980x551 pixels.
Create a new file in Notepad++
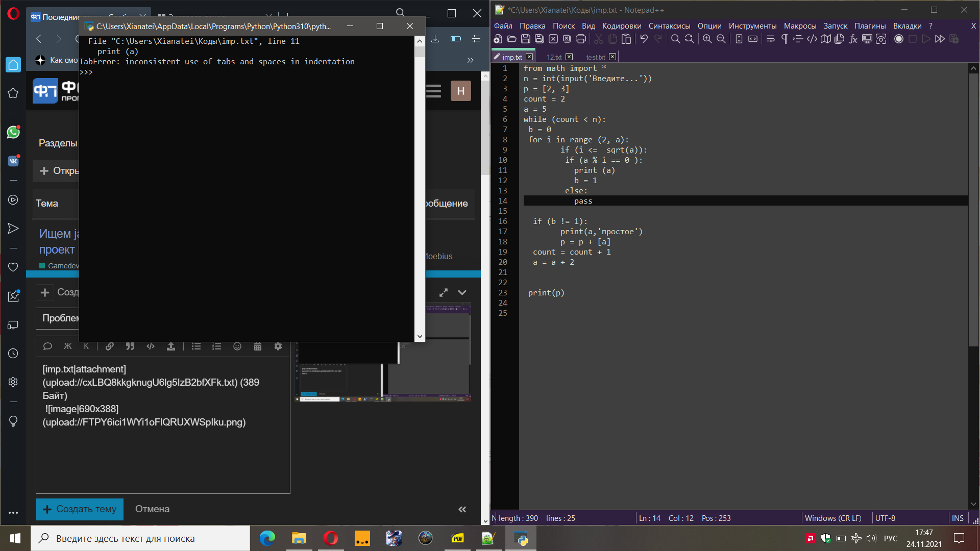point(498,39)
